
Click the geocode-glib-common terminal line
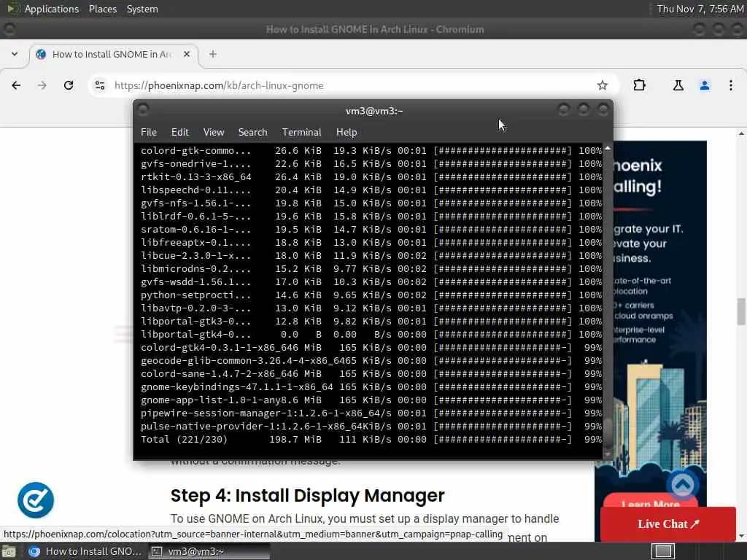371,360
